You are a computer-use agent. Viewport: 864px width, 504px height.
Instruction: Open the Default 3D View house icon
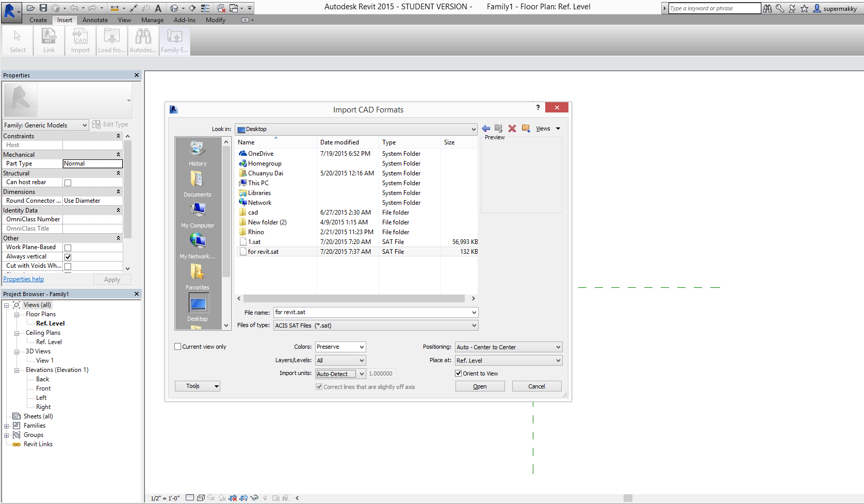[x=174, y=8]
